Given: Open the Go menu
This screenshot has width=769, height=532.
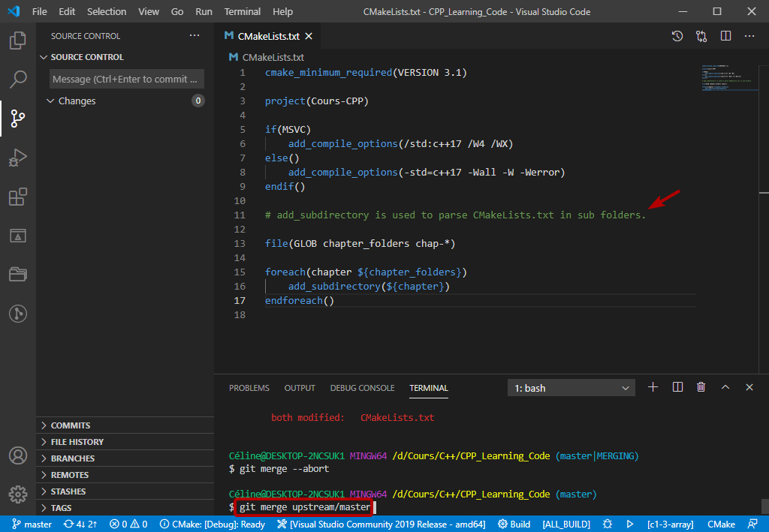Looking at the screenshot, I should pyautogui.click(x=177, y=11).
